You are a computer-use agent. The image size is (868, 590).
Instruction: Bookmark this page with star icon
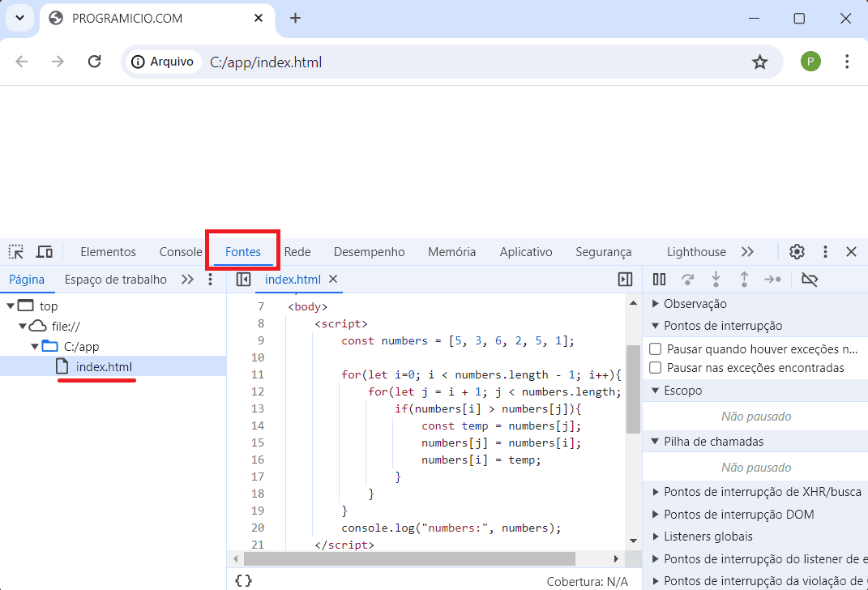[759, 62]
